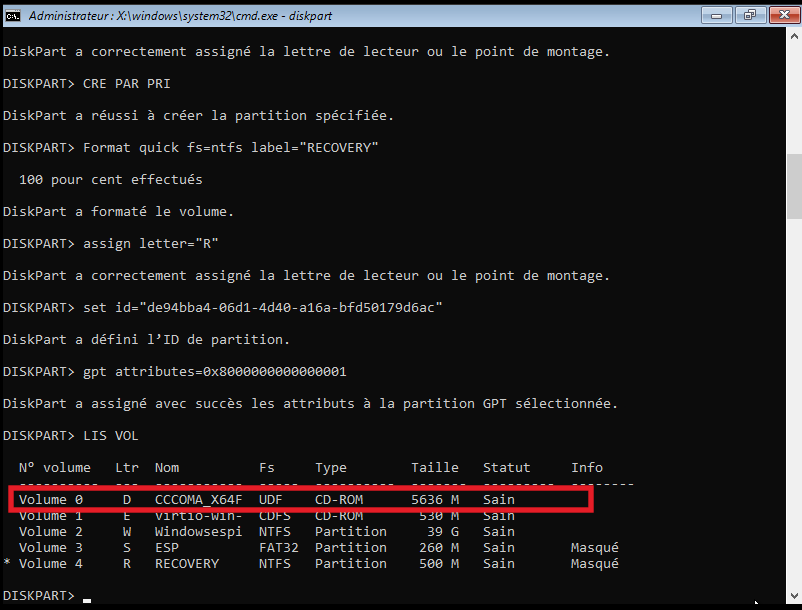Click the blinking cursor at the DISKPART prompt

(x=88, y=598)
